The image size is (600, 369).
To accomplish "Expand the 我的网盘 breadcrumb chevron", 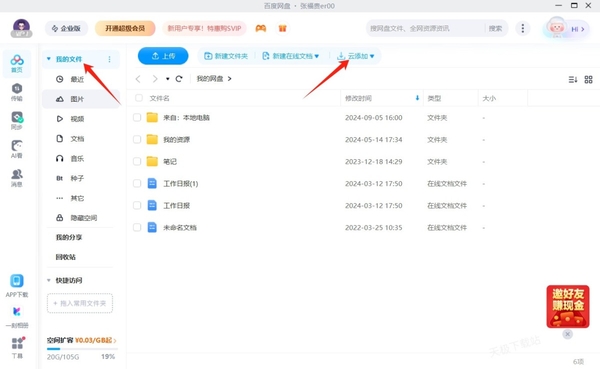I will coord(230,78).
